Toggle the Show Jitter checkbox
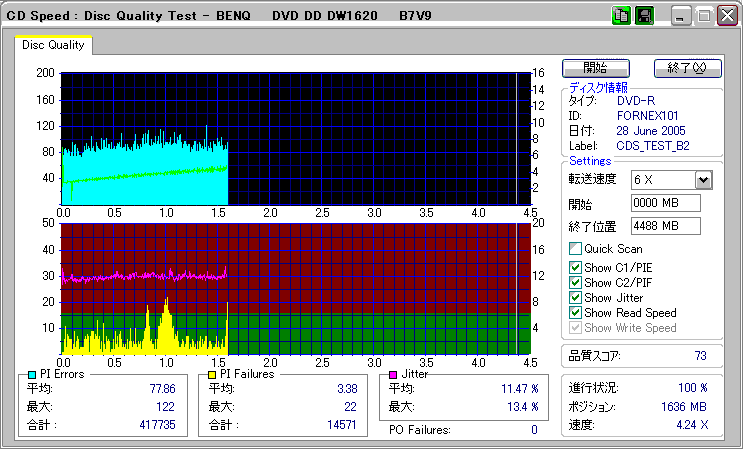This screenshot has width=743, height=449. point(575,298)
